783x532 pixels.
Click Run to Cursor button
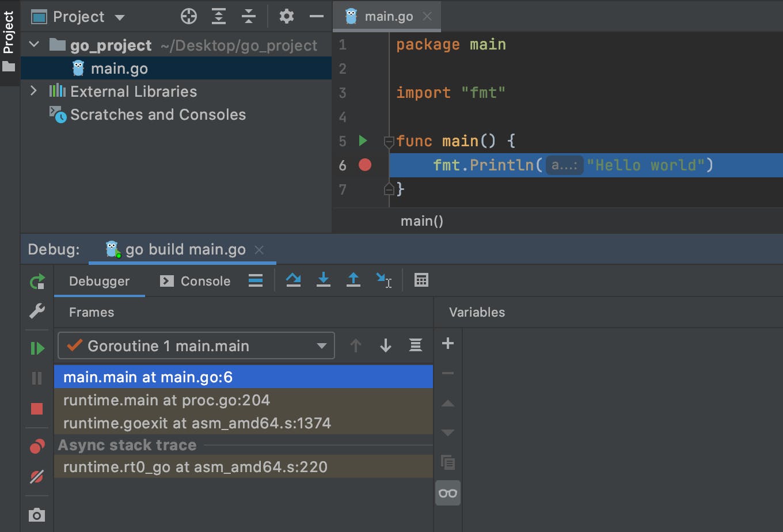click(384, 280)
